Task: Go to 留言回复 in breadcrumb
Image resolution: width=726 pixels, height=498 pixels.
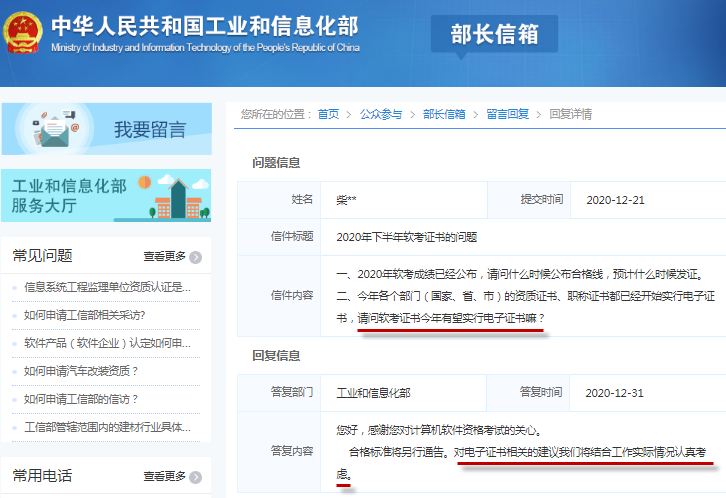Action: click(507, 114)
